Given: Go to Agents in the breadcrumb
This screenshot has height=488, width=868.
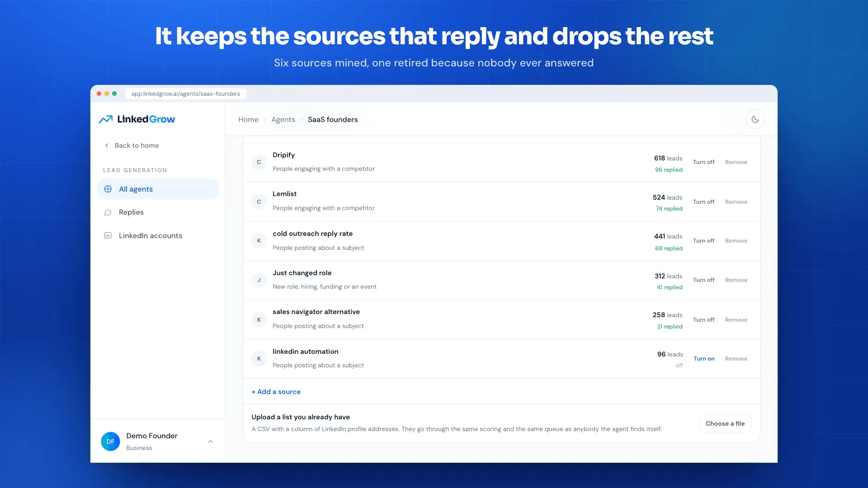Looking at the screenshot, I should [283, 120].
